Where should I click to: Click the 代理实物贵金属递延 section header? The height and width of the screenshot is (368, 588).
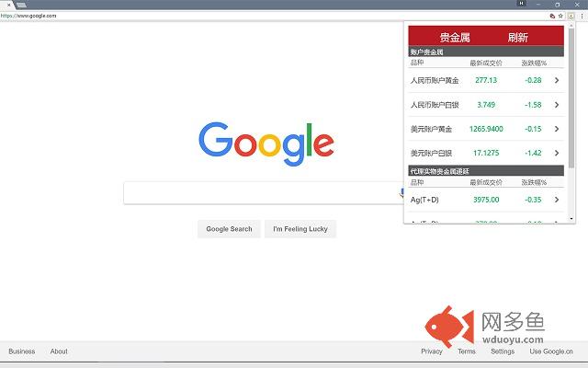[x=486, y=171]
